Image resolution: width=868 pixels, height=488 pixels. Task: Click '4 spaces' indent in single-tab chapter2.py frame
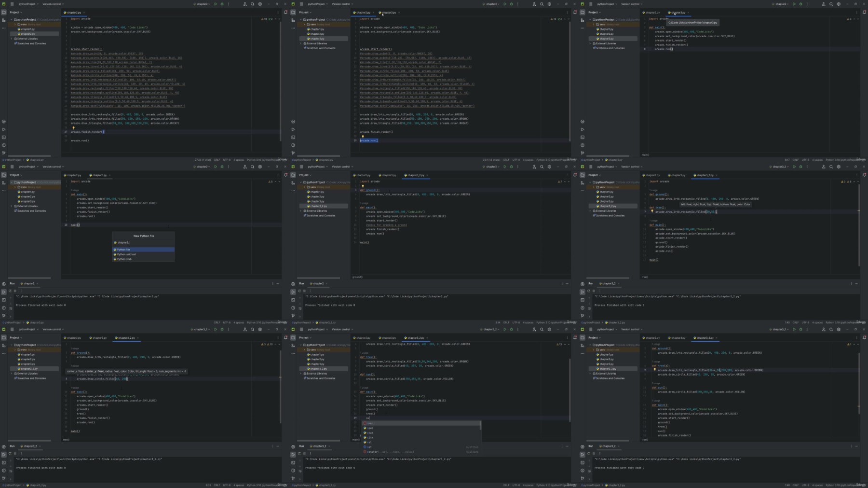point(239,160)
